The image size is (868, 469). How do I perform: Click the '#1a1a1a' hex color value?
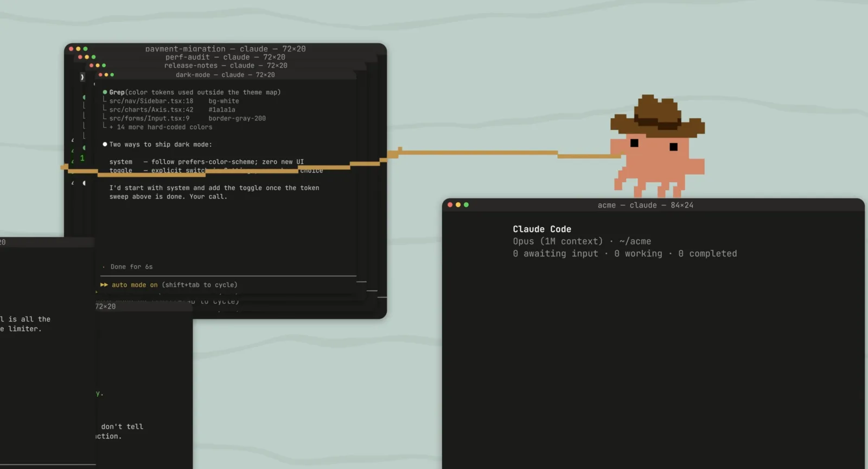click(x=222, y=110)
